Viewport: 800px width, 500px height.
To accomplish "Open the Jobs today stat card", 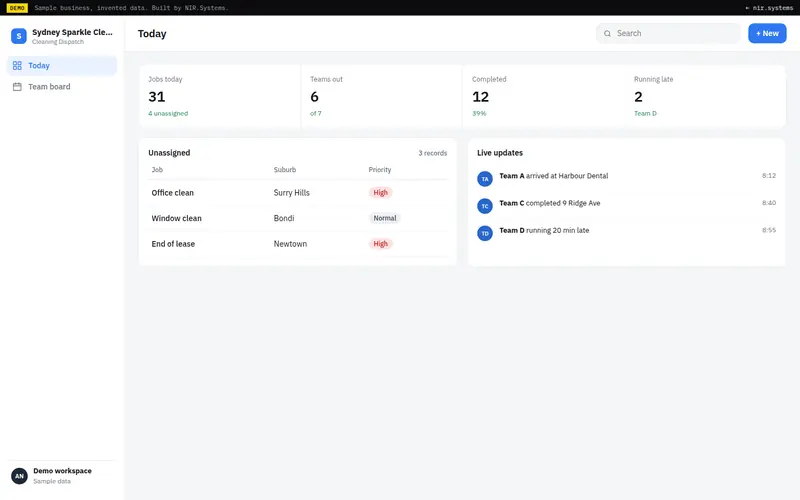I will coord(220,96).
